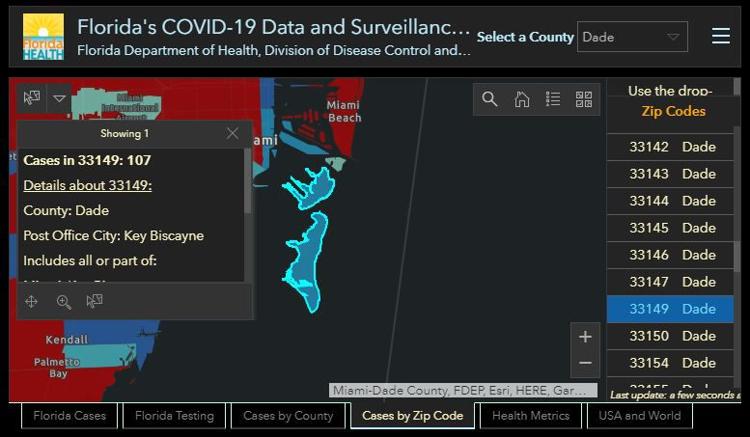Open the basemap gallery grid
The height and width of the screenshot is (437, 750).
pos(584,99)
